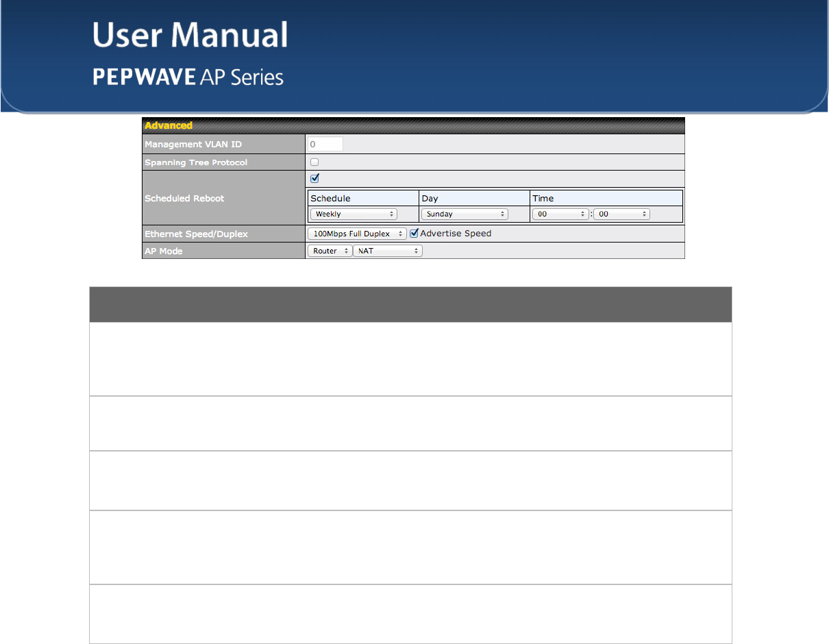829x644 pixels.
Task: Open the Sunday day dropdown
Action: pyautogui.click(x=465, y=214)
